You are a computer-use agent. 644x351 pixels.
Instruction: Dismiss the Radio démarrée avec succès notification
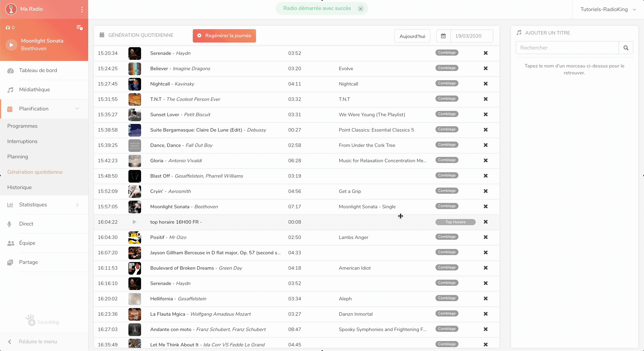coord(361,9)
